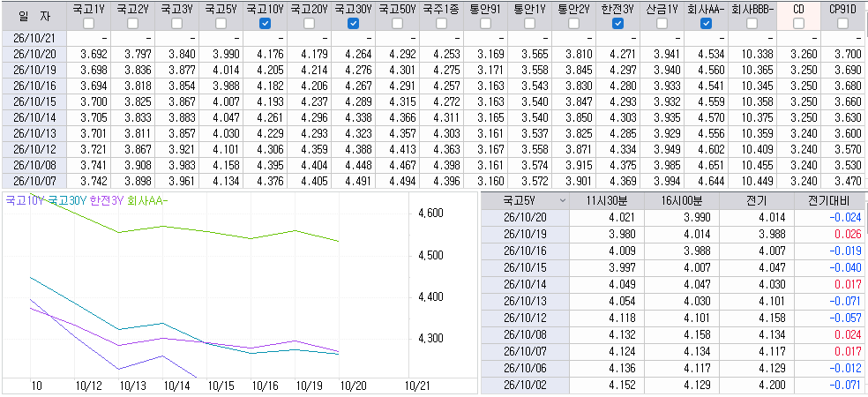Select the 26/10/06 row date in lower table
Screen dimensions: 868x397
point(525,369)
